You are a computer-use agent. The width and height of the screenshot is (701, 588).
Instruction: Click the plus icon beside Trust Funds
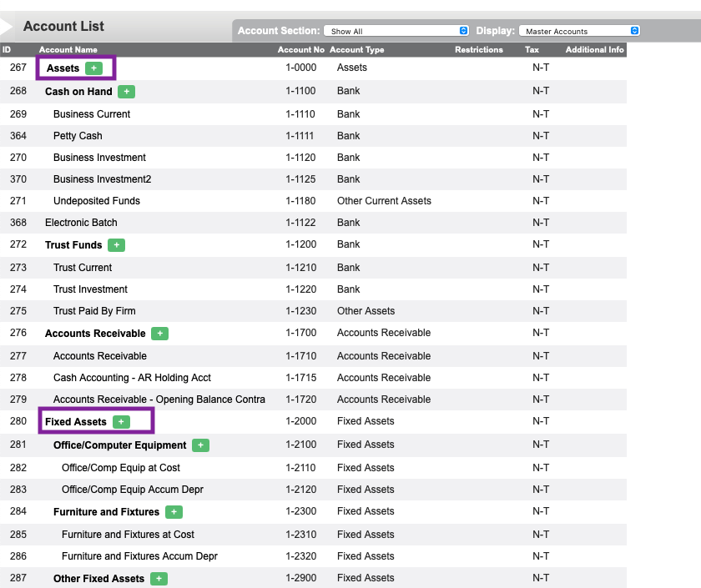116,244
